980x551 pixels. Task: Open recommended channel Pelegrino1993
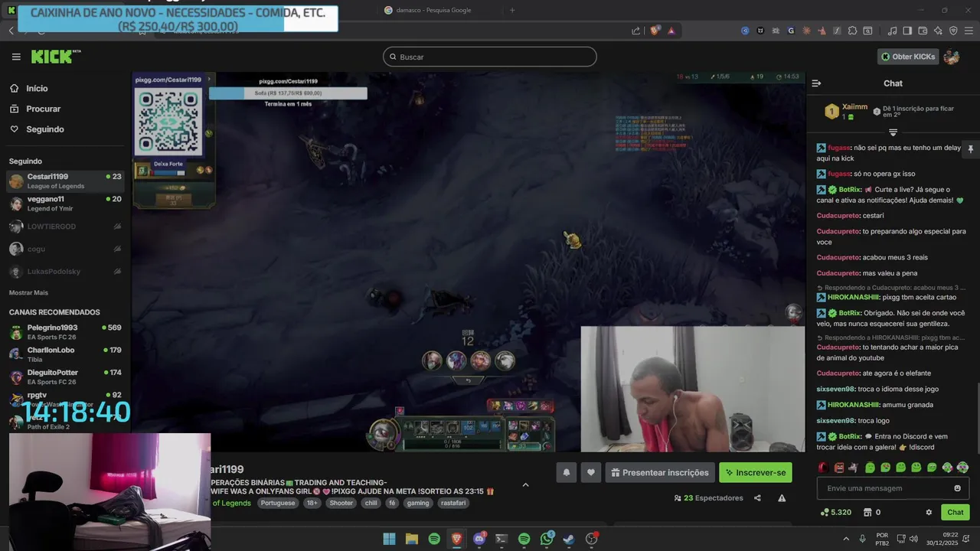click(x=65, y=332)
